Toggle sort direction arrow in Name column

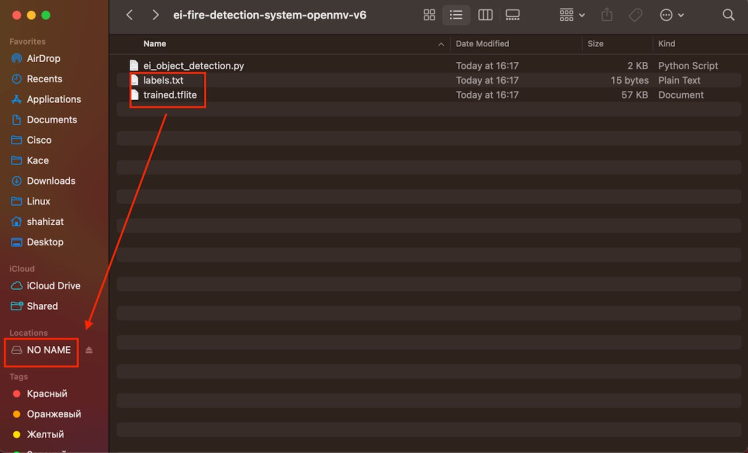tap(441, 44)
